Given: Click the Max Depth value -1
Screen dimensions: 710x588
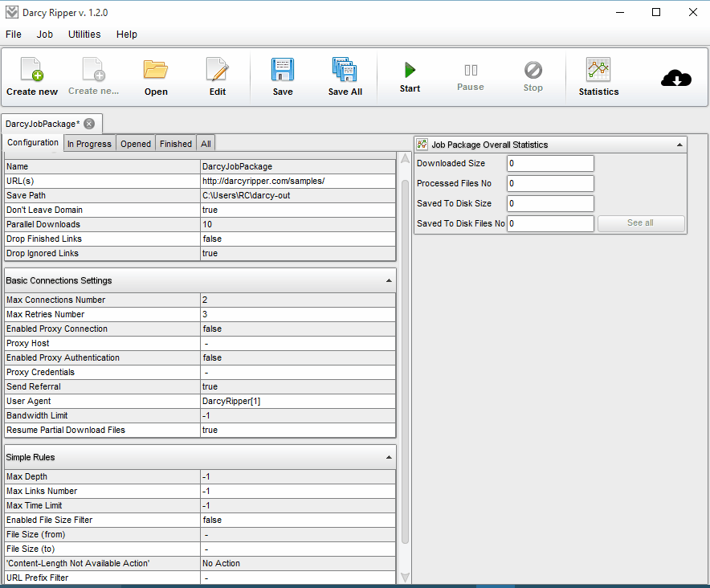Looking at the screenshot, I should 206,476.
